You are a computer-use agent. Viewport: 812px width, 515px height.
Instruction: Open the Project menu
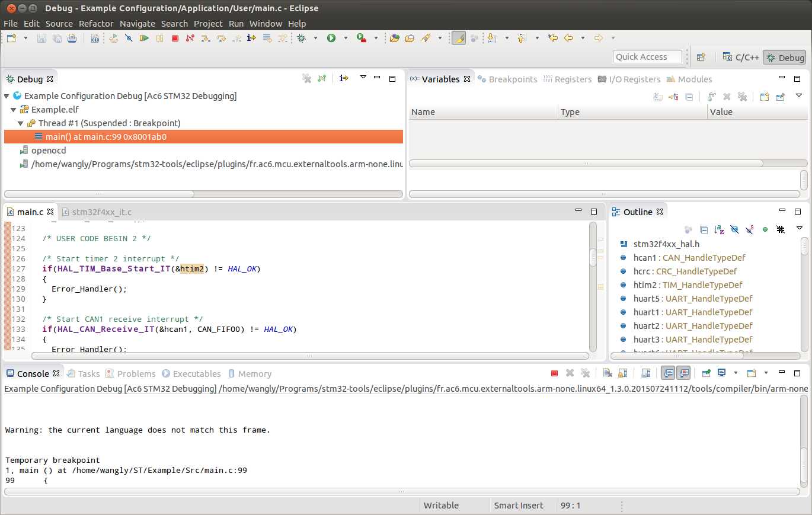[x=208, y=24]
